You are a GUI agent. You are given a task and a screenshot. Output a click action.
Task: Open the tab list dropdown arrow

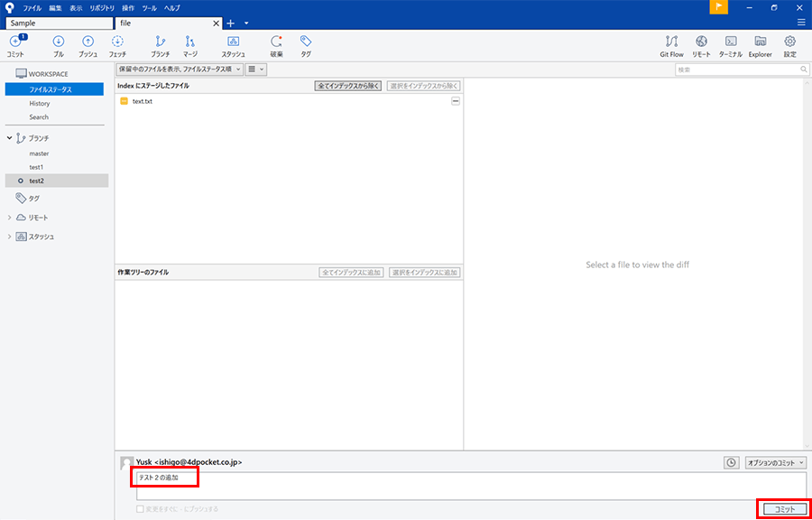pos(246,23)
